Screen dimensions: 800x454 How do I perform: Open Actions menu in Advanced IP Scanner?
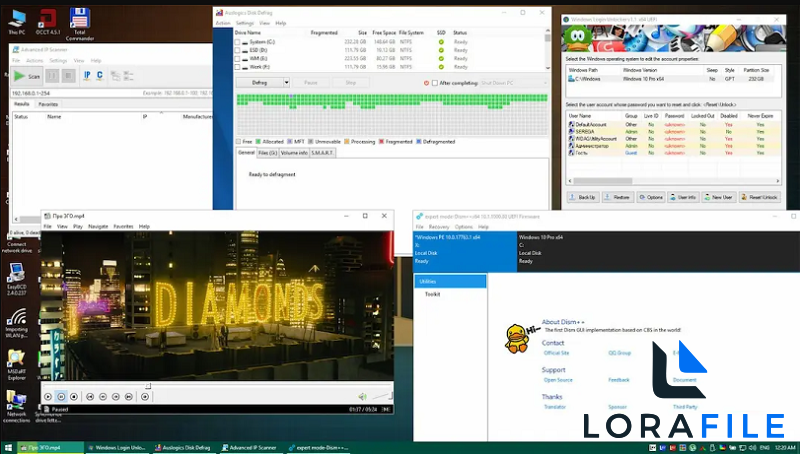pyautogui.click(x=35, y=60)
